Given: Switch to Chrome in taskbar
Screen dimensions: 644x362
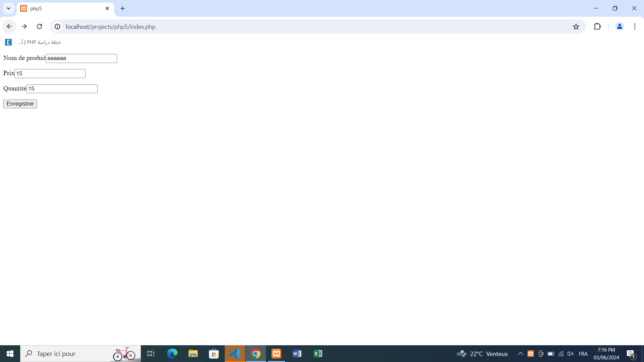Looking at the screenshot, I should coord(256,354).
